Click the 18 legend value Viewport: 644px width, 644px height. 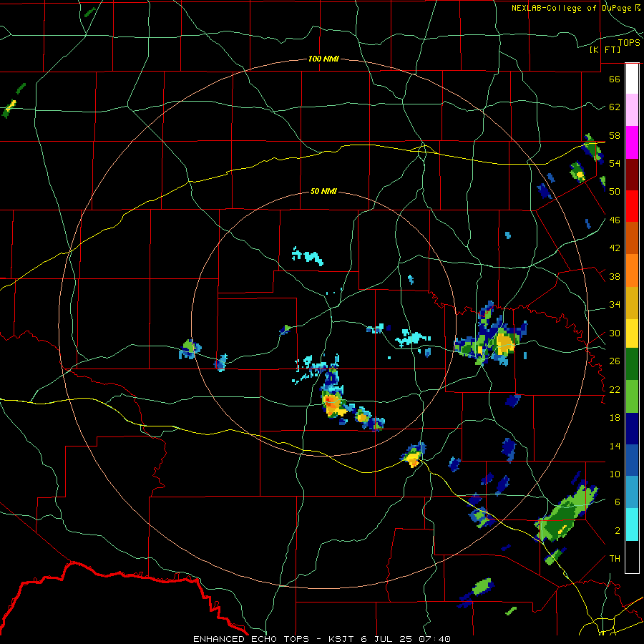615,418
